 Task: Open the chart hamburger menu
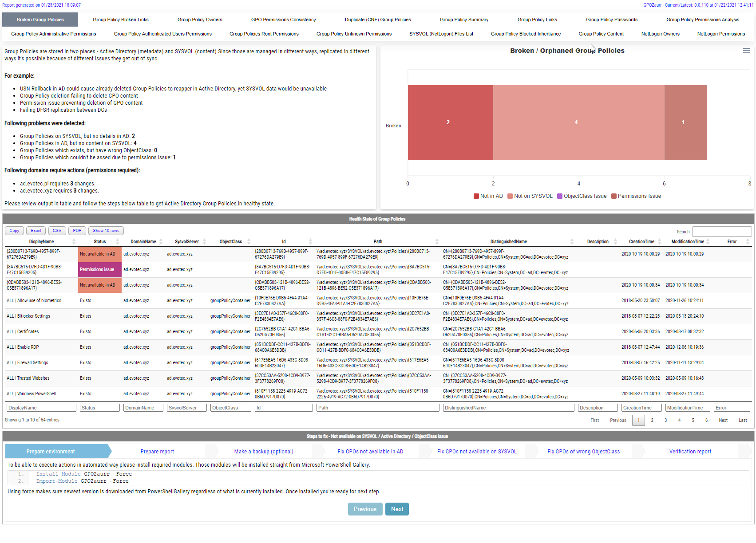tap(746, 51)
